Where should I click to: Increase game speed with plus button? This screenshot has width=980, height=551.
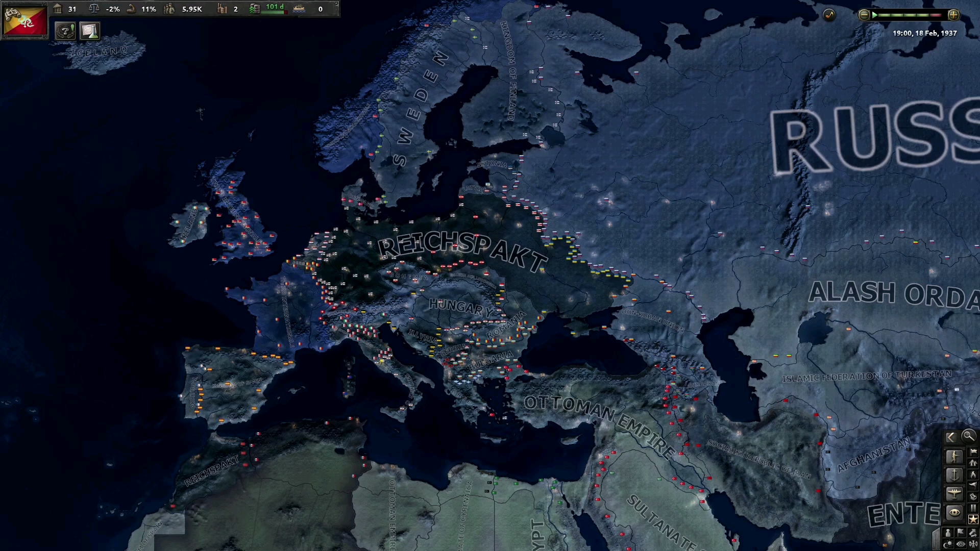(953, 15)
